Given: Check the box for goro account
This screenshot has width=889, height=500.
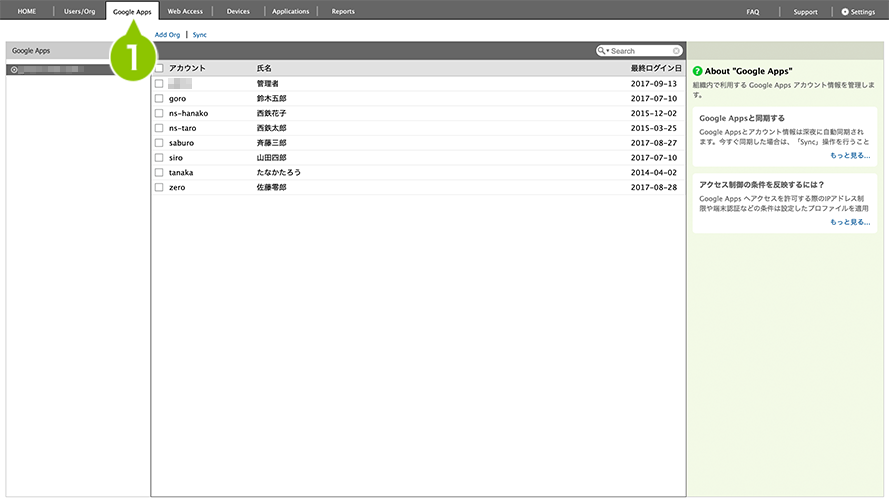Looking at the screenshot, I should coord(159,98).
